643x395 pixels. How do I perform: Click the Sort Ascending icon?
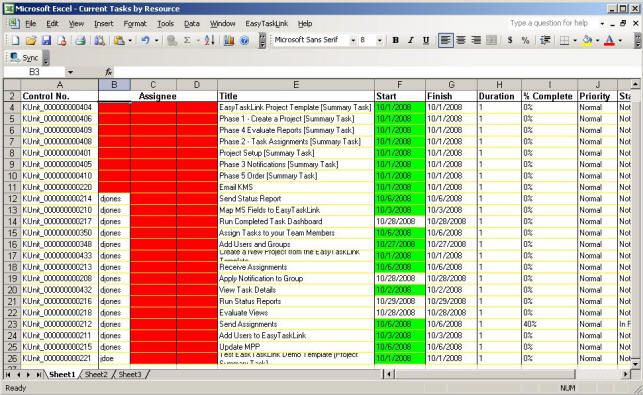tap(209, 40)
